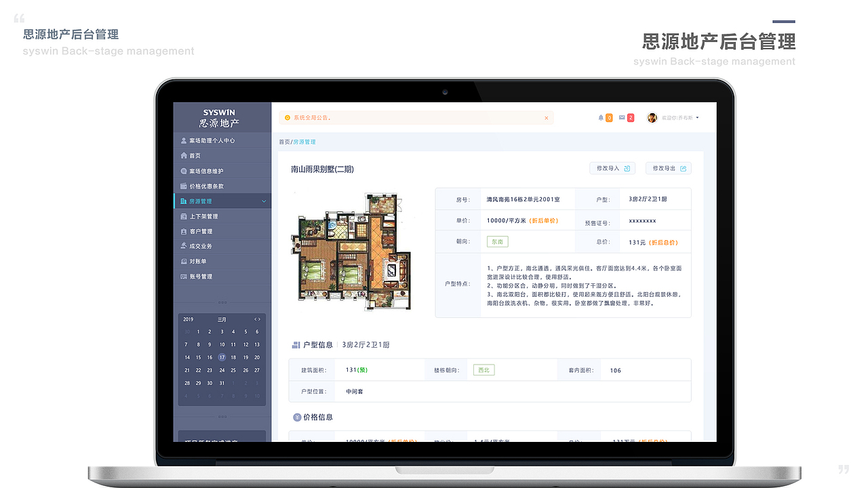Open 案场信息维护 menu item
Screen dimensions: 868x488
click(x=222, y=171)
